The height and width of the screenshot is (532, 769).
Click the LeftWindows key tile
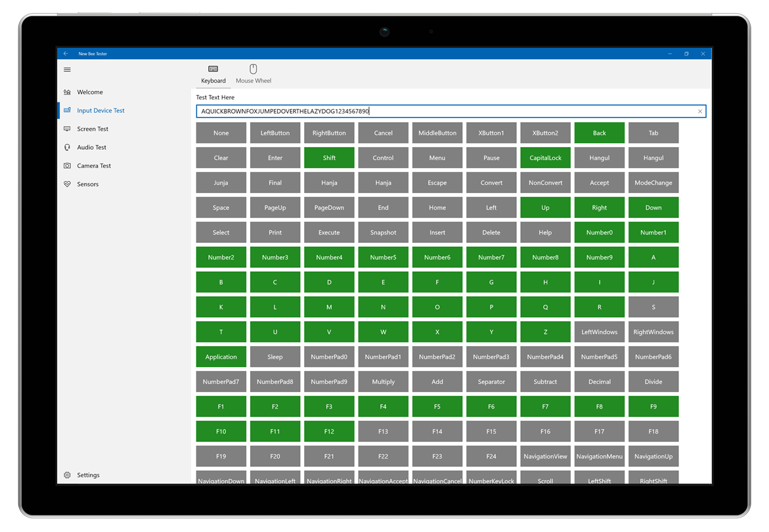tap(600, 332)
